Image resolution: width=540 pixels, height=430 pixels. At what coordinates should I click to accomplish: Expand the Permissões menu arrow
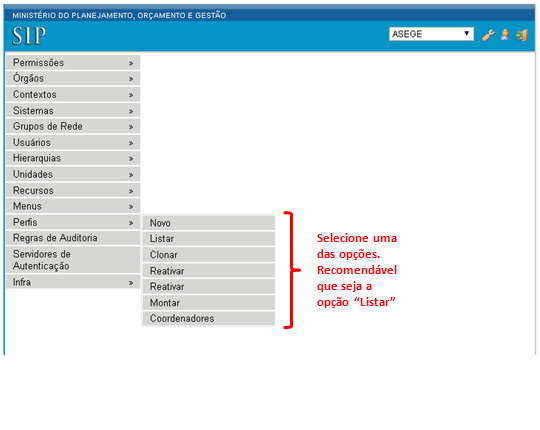click(x=131, y=63)
